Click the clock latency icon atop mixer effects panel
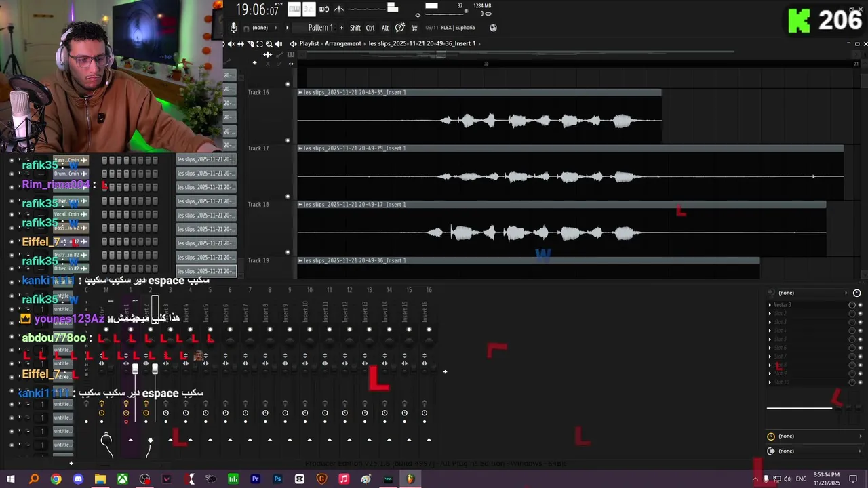Image resolution: width=868 pixels, height=488 pixels. point(856,293)
